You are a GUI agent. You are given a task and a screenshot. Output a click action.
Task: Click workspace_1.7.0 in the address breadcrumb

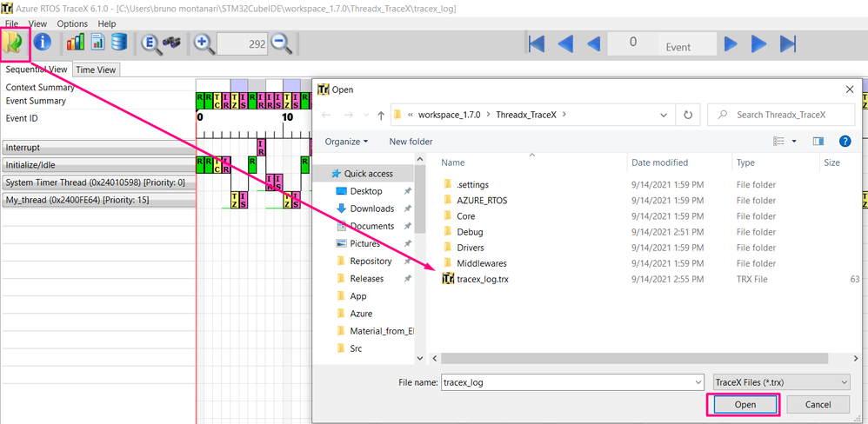click(x=449, y=115)
